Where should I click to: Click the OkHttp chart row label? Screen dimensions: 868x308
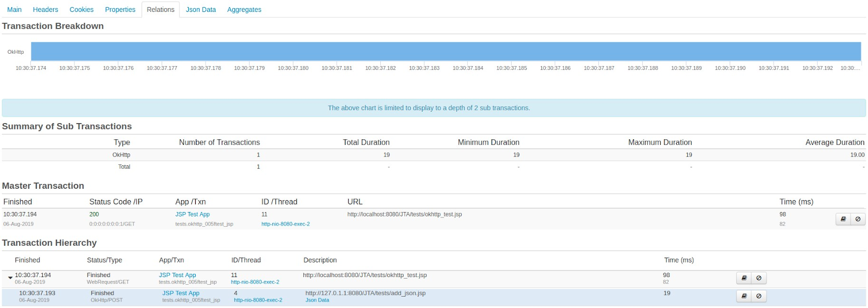[16, 52]
